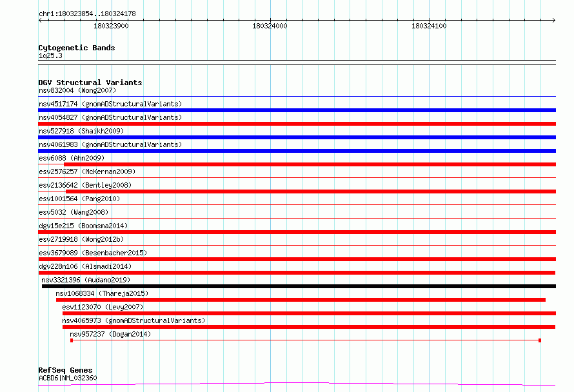Click the nsv832004 (Wong2007) variant label
The height and width of the screenshot is (392, 574).
(77, 90)
